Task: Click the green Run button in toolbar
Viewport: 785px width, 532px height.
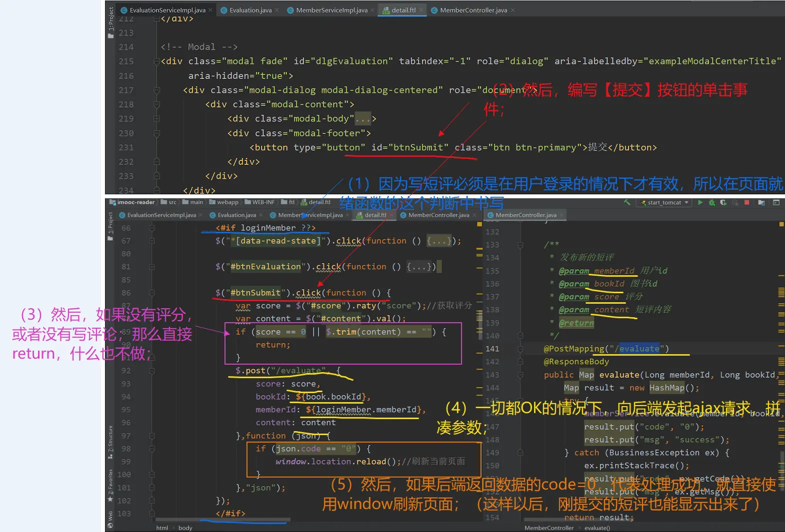Action: (700, 202)
